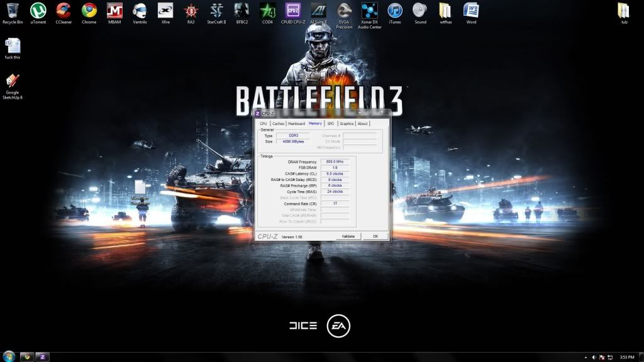The height and width of the screenshot is (362, 644).
Task: Click the Command Rate (CR) value
Action: (x=335, y=204)
